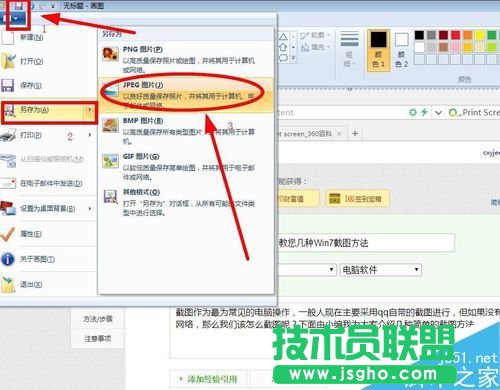Click the browser refresh icon in address bar
This screenshot has width=500, height=390.
413,112
